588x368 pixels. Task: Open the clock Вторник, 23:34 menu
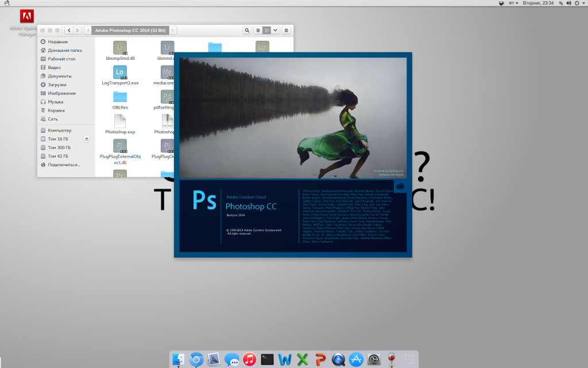(538, 3)
